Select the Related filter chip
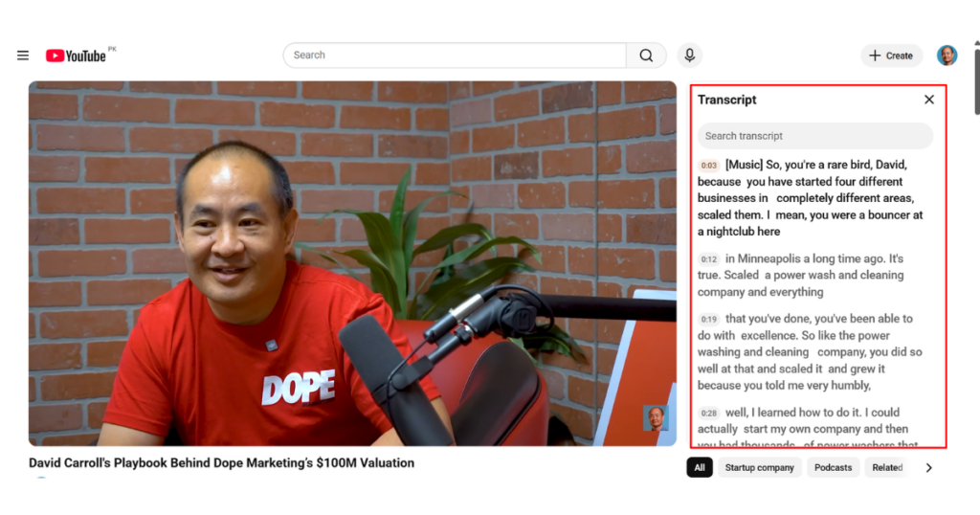 tap(887, 467)
